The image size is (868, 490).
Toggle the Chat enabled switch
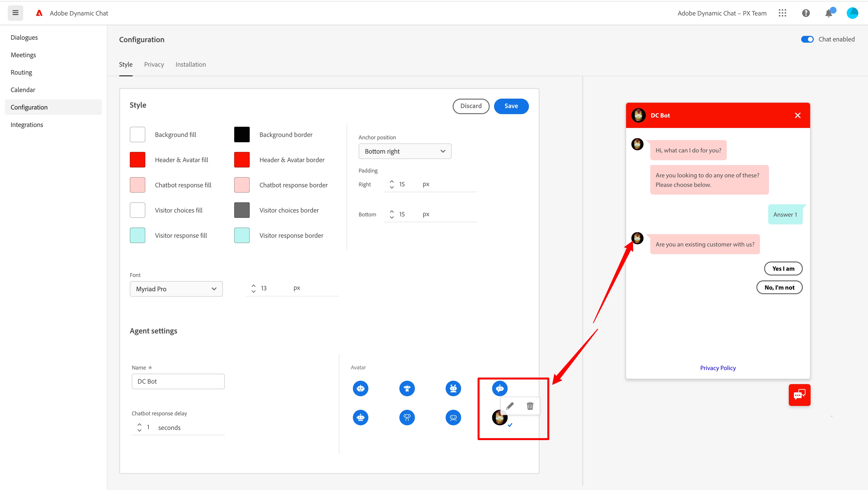pyautogui.click(x=807, y=39)
